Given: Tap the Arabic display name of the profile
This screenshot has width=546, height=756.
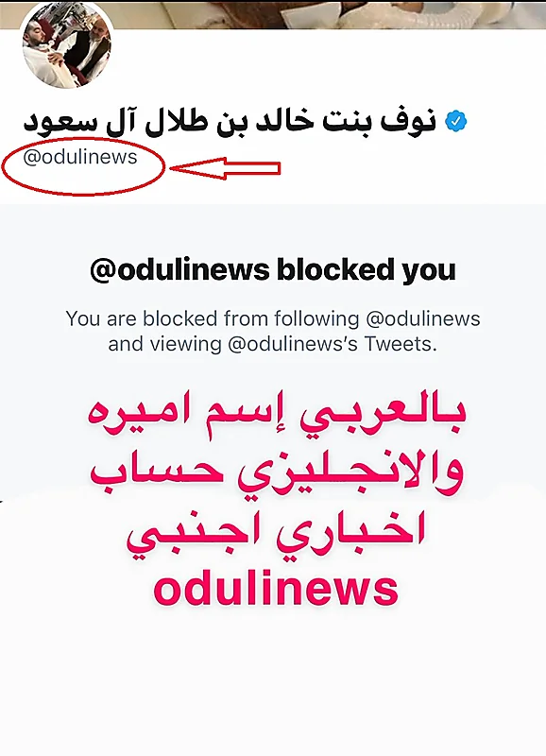Looking at the screenshot, I should click(230, 121).
